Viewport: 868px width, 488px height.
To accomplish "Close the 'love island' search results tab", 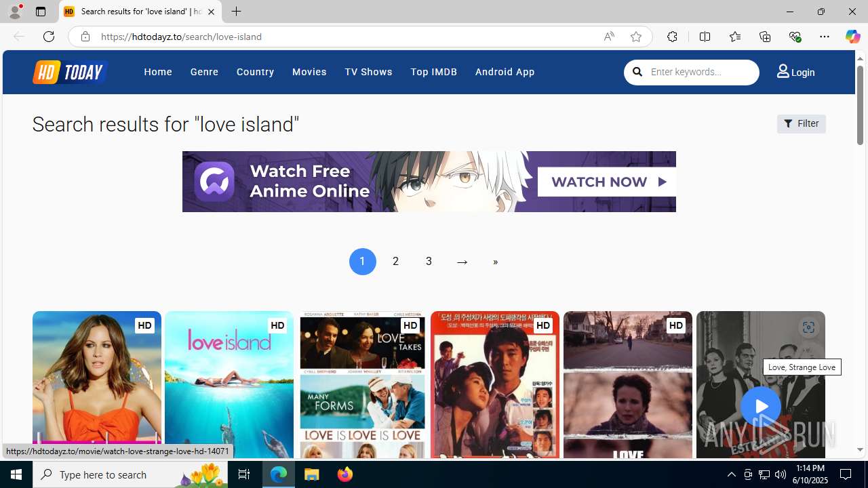I will [x=211, y=12].
